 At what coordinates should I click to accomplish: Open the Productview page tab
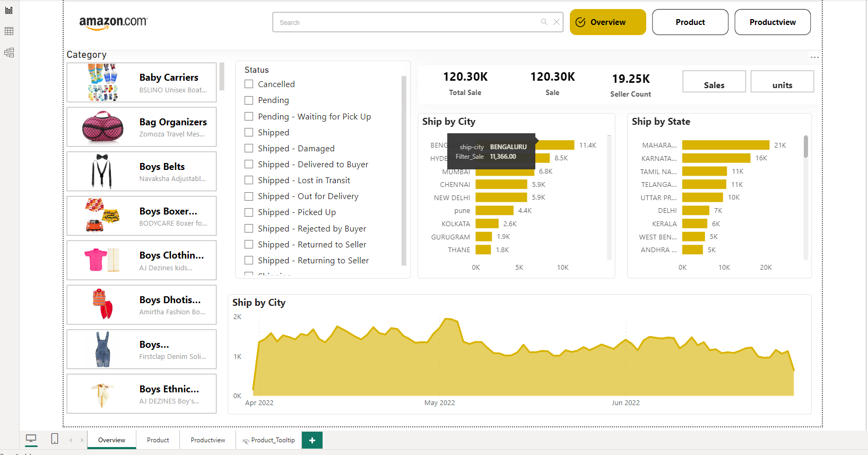208,440
